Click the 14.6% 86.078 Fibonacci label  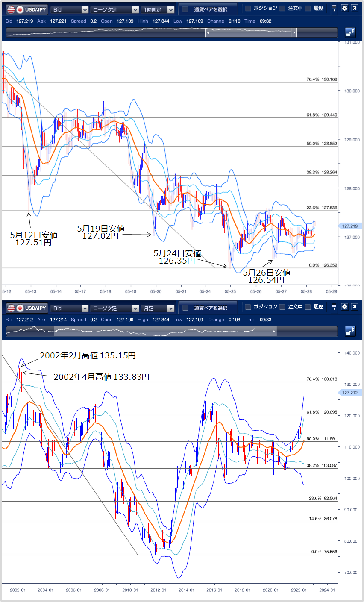point(323,518)
